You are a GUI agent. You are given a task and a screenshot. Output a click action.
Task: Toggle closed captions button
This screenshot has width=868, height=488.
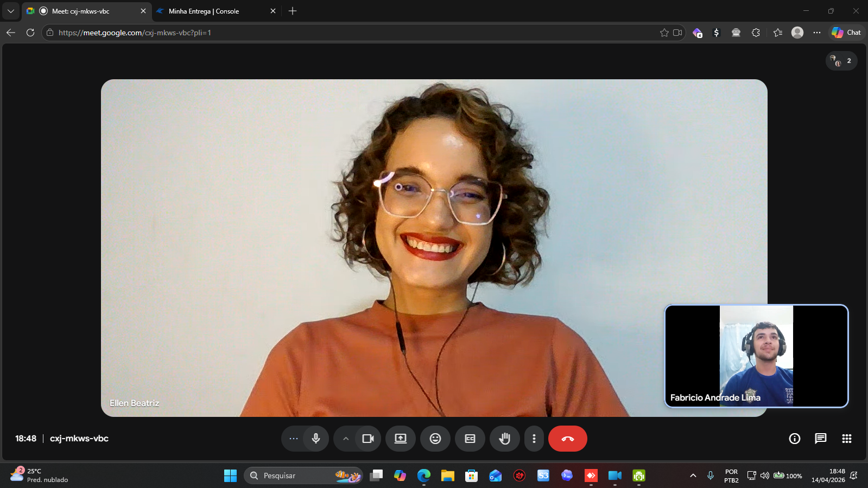click(470, 439)
